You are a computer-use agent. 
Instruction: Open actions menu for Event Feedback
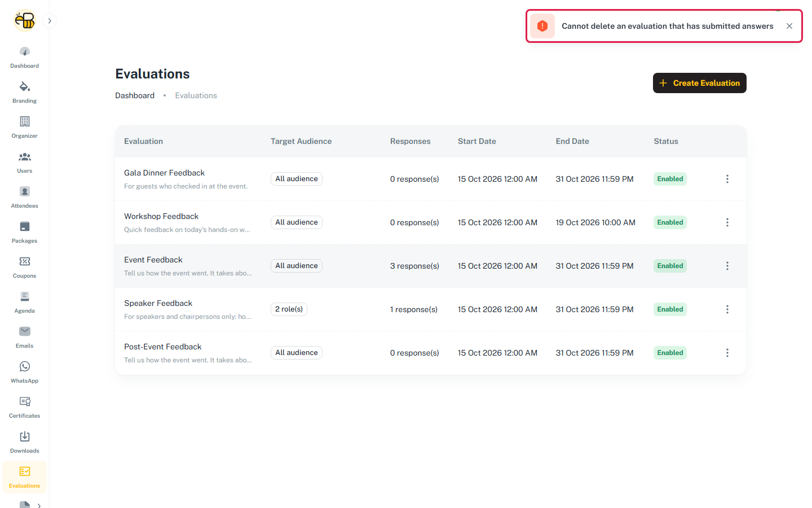(727, 266)
